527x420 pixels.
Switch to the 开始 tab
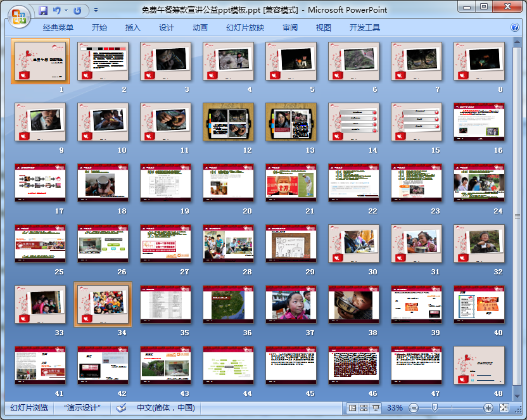[x=99, y=27]
